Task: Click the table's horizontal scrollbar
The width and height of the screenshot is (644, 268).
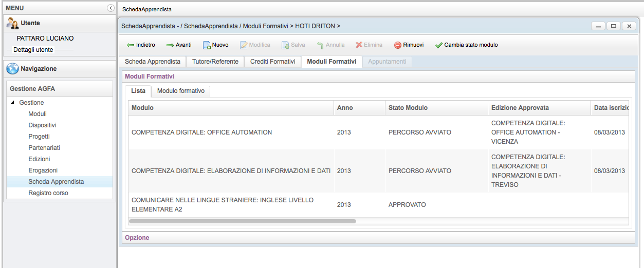Action: point(243,221)
